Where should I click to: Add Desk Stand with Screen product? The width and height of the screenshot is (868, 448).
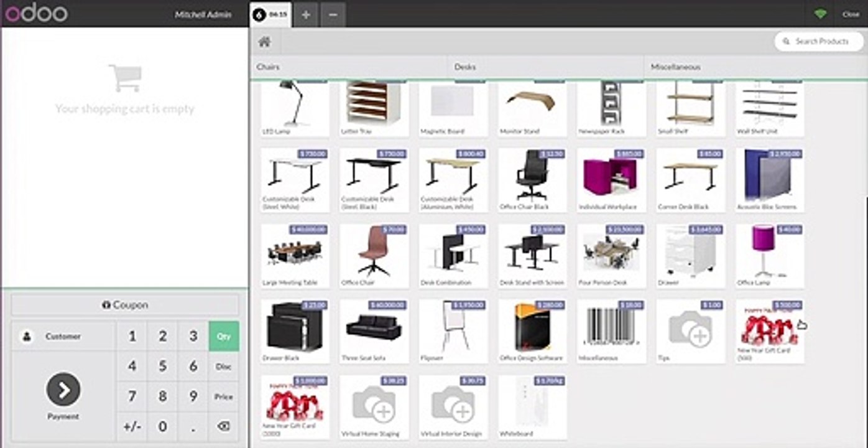coord(532,256)
